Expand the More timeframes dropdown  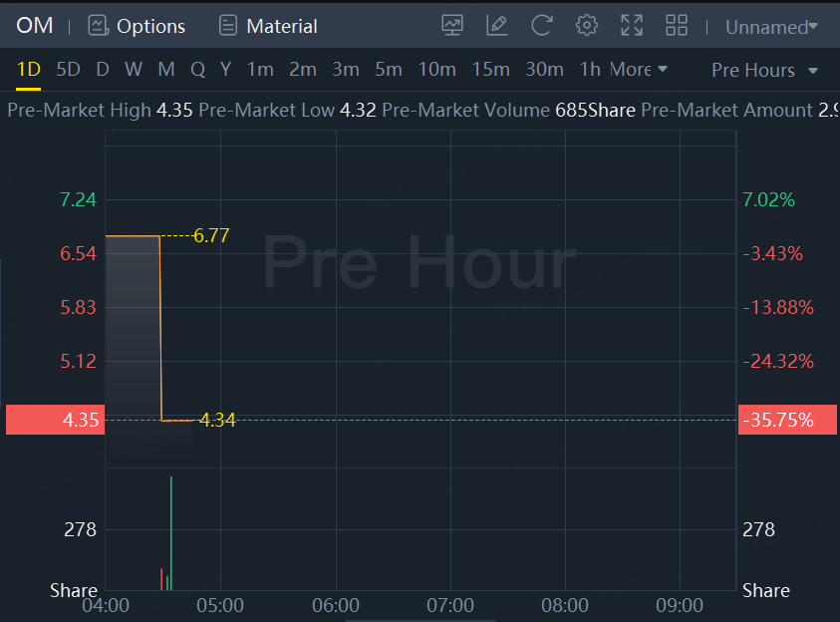coord(639,70)
